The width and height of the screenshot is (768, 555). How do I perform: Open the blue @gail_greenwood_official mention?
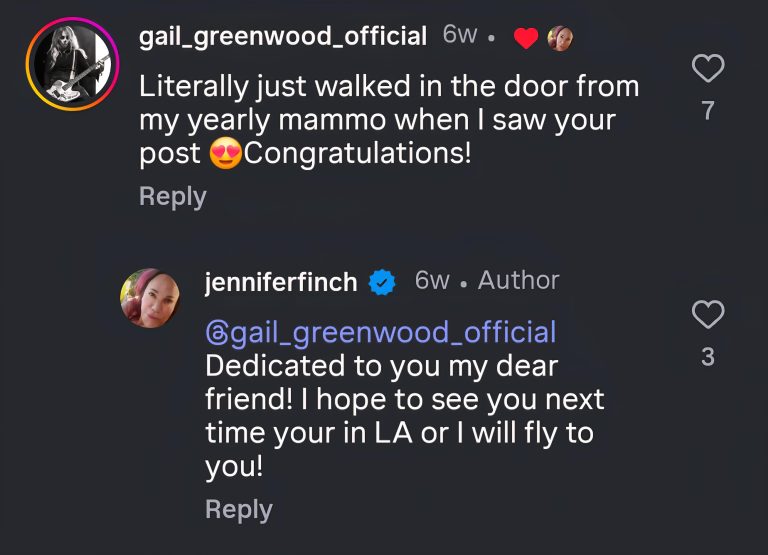380,331
